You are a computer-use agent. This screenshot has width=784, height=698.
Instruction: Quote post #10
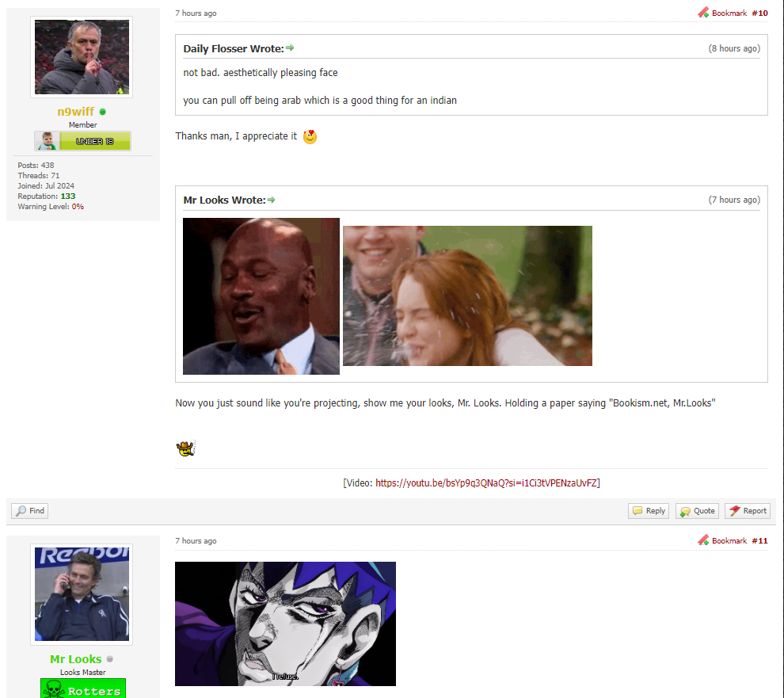pos(698,511)
